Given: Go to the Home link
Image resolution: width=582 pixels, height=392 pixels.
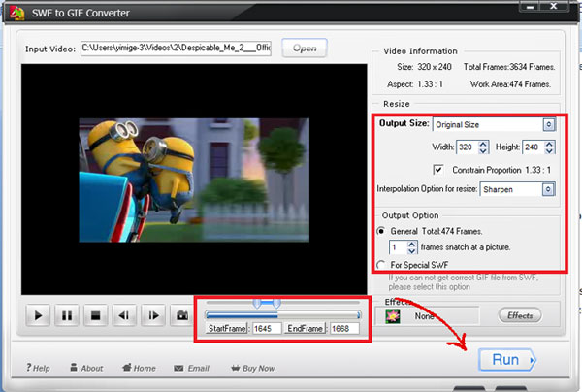Looking at the screenshot, I should tap(139, 368).
